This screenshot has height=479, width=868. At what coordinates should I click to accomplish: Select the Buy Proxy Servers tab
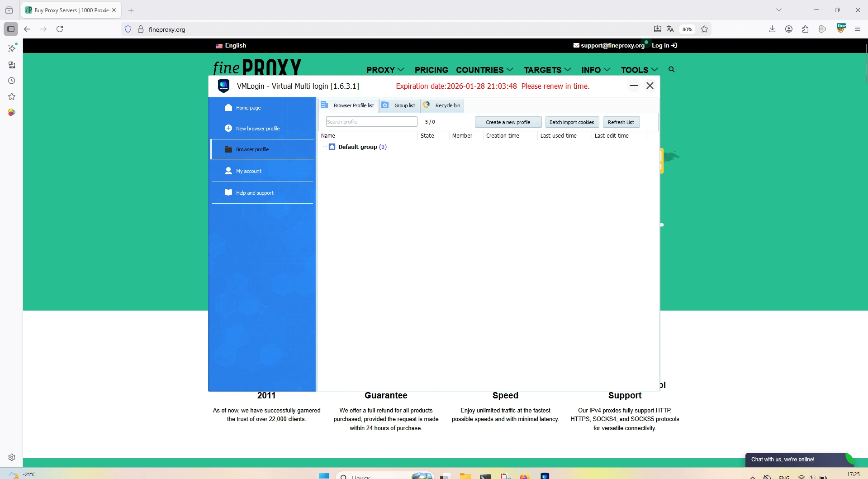(71, 10)
